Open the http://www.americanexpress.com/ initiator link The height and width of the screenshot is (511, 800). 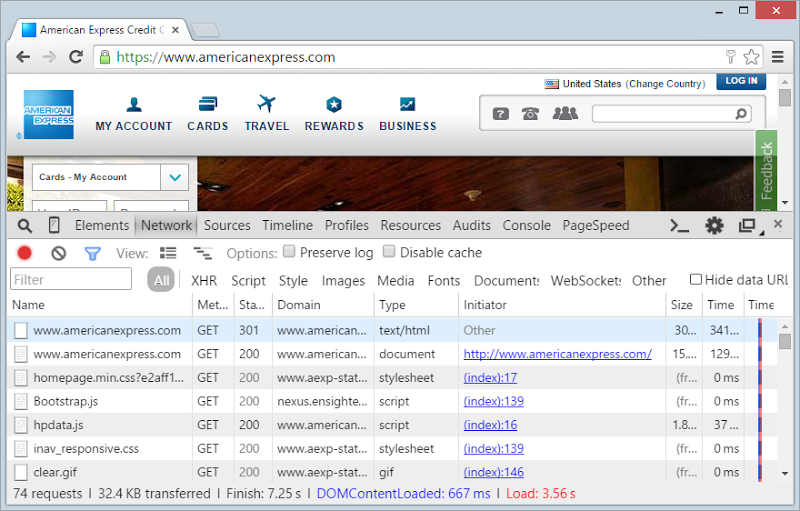coord(557,354)
